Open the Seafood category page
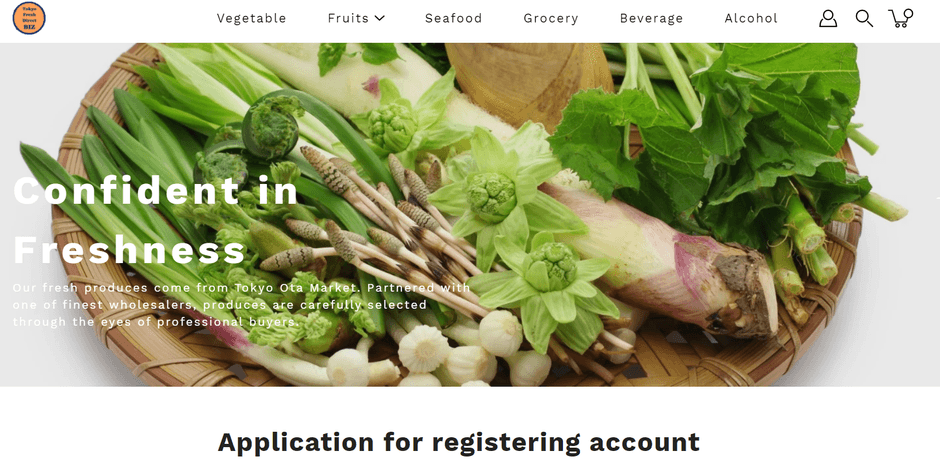The height and width of the screenshot is (463, 940). (x=453, y=19)
